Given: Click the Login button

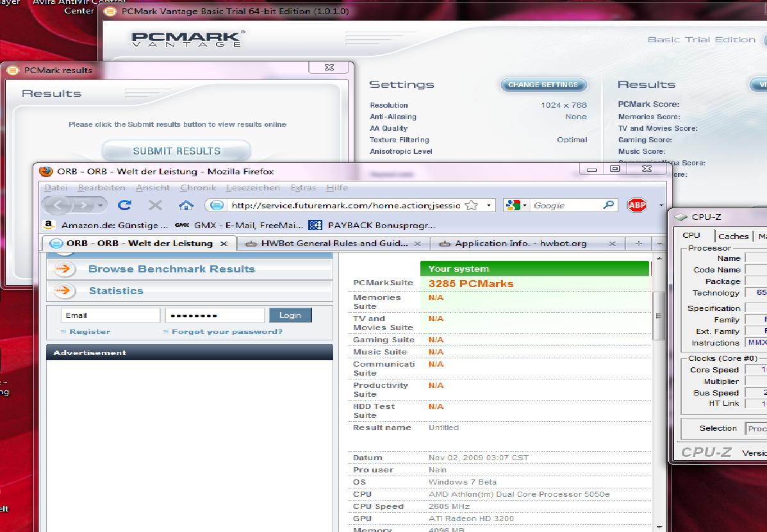Looking at the screenshot, I should (290, 315).
